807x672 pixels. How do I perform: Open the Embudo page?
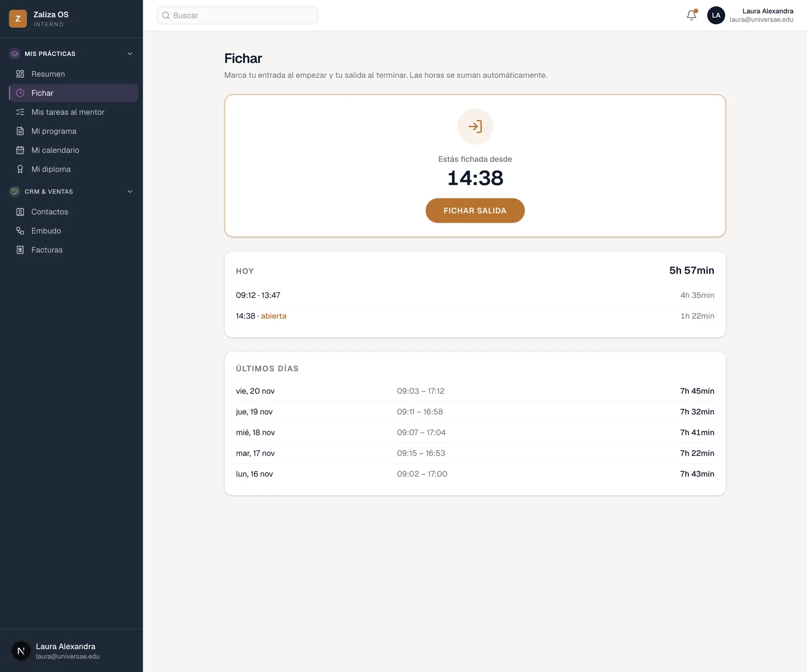point(74,231)
